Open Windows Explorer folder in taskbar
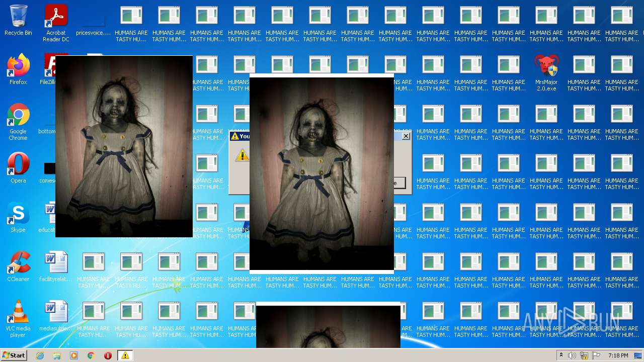This screenshot has height=362, width=644. (57, 355)
